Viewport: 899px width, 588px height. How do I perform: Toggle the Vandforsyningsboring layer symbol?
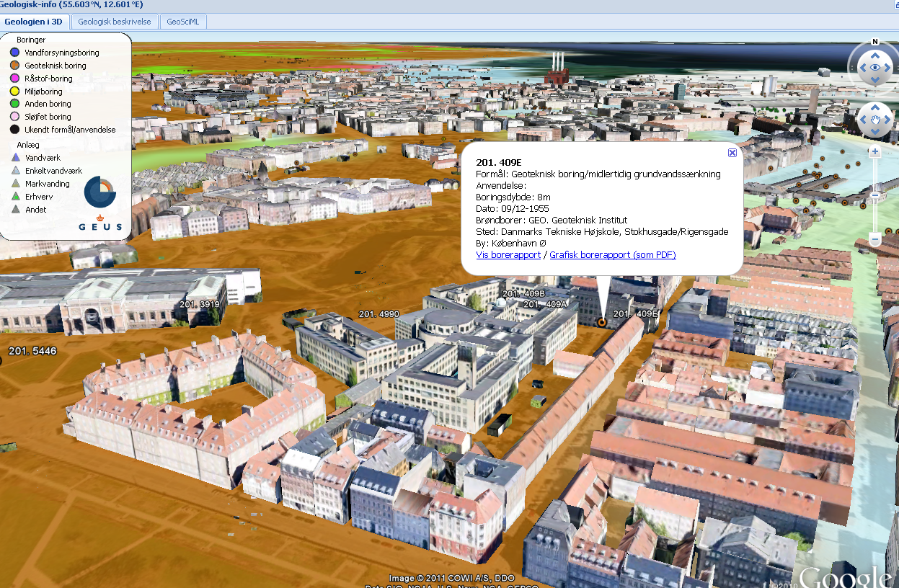click(x=14, y=52)
